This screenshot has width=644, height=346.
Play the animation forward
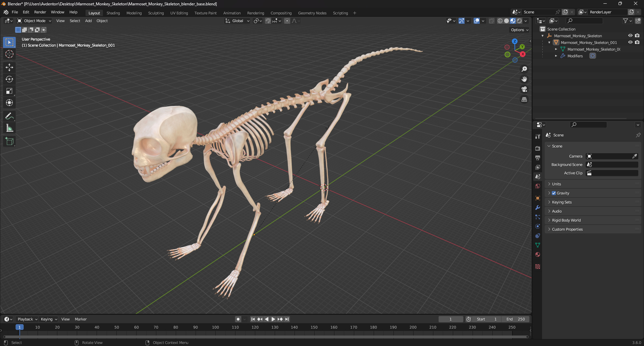click(x=273, y=319)
